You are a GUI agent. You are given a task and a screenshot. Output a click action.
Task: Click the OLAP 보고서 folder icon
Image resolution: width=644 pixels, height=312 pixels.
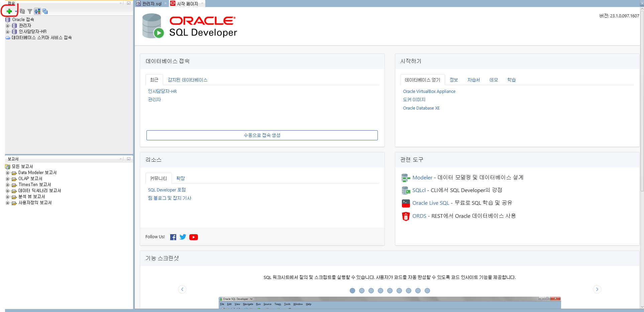pos(14,179)
